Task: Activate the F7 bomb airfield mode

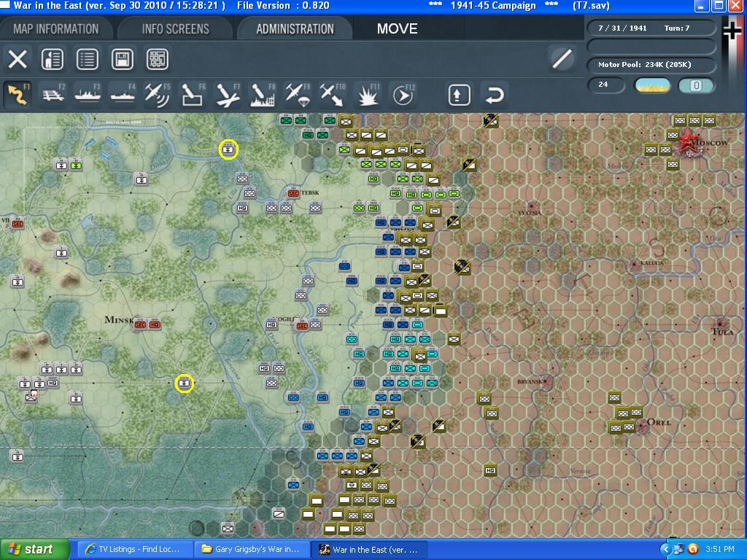Action: (x=228, y=94)
